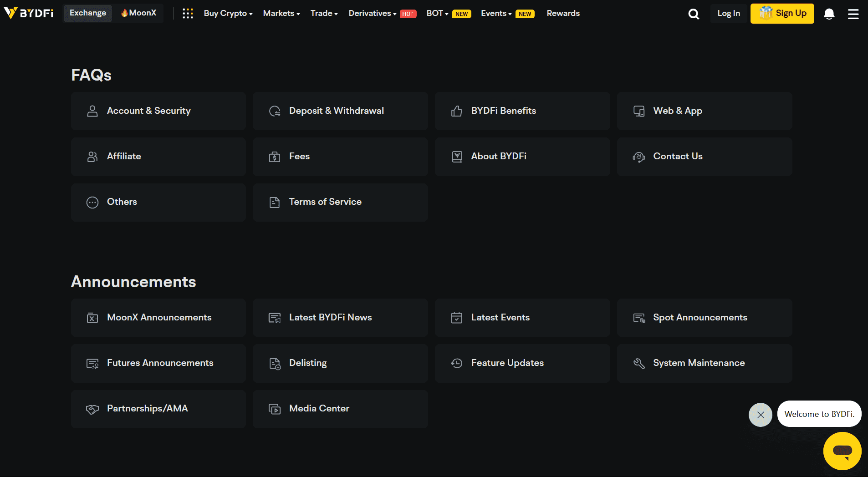Open Feature Updates text link

point(507,363)
